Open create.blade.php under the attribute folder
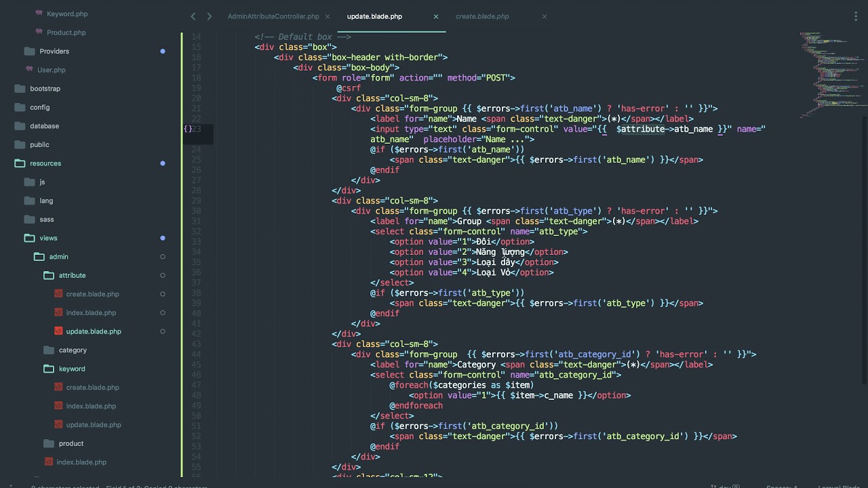The width and height of the screenshot is (868, 488). pos(92,294)
